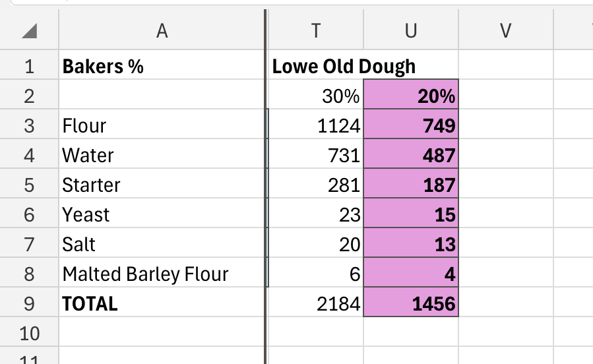
Task: Select row 10 header
Action: pos(29,333)
